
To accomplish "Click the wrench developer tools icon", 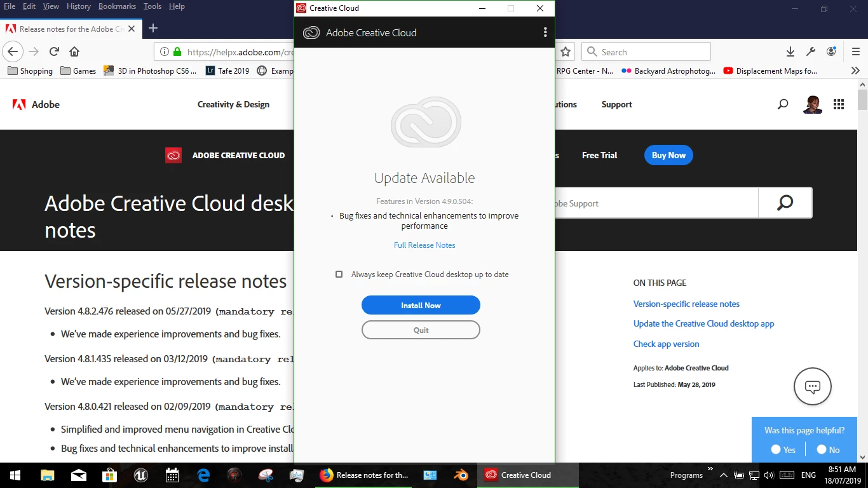I will point(811,52).
